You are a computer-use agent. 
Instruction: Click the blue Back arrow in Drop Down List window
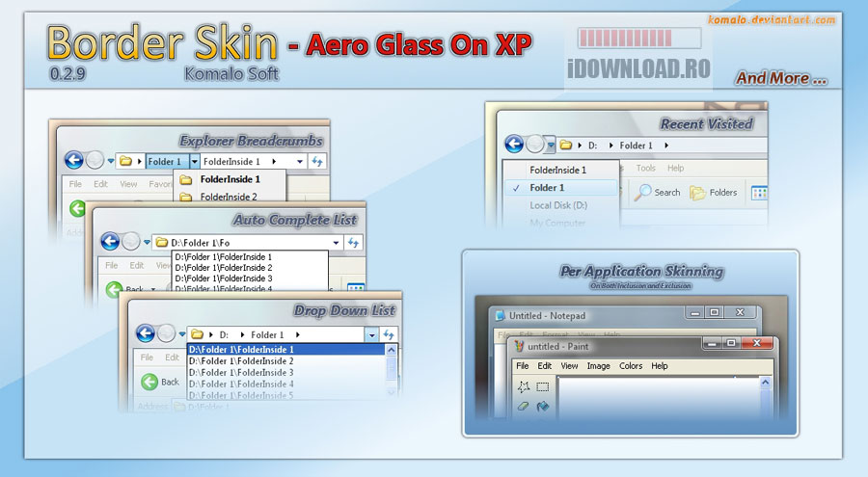pyautogui.click(x=146, y=333)
